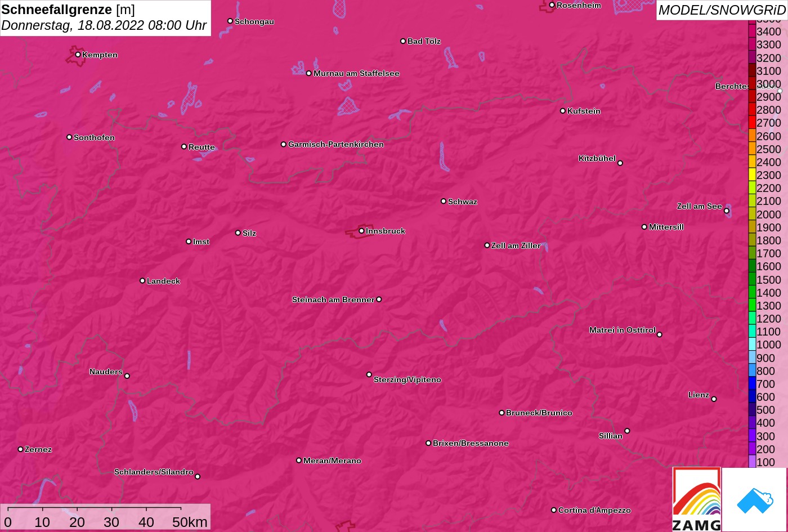Screen dimensions: 788x532
Task: Select the Innsbruck city marker dot
Action: [361, 231]
